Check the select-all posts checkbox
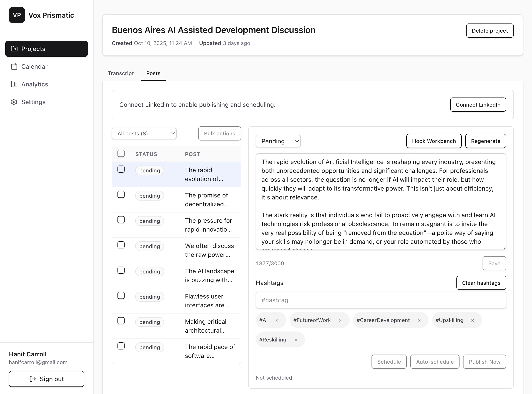The image size is (532, 394). (121, 153)
